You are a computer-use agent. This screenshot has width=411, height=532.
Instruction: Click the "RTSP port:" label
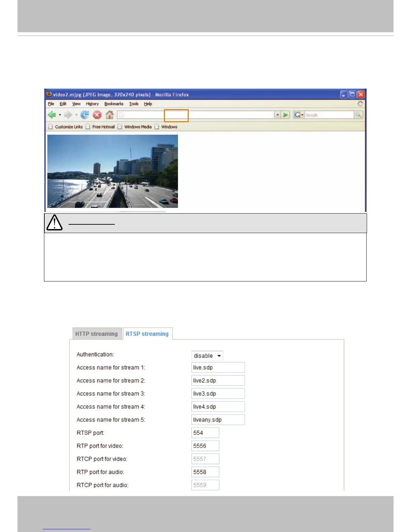point(90,433)
